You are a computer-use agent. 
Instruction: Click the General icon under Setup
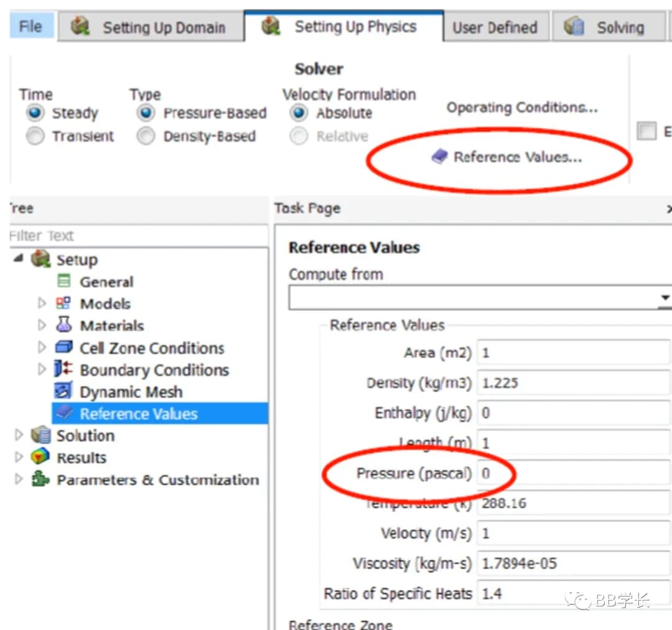(63, 282)
